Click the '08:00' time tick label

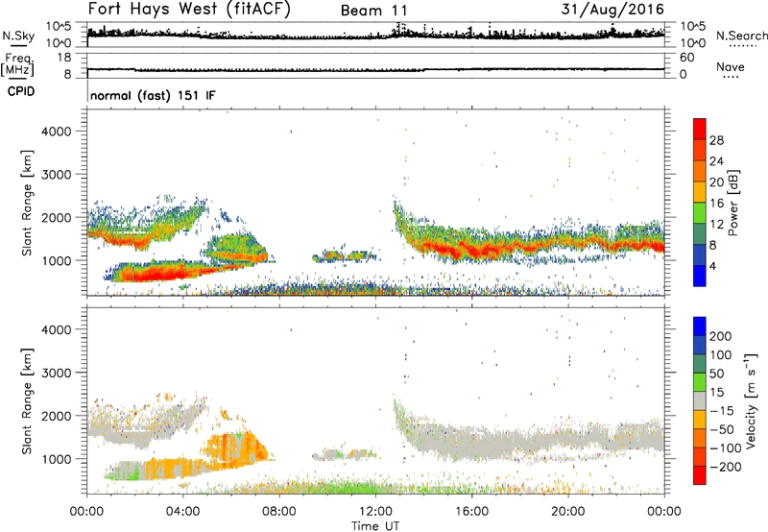279,512
